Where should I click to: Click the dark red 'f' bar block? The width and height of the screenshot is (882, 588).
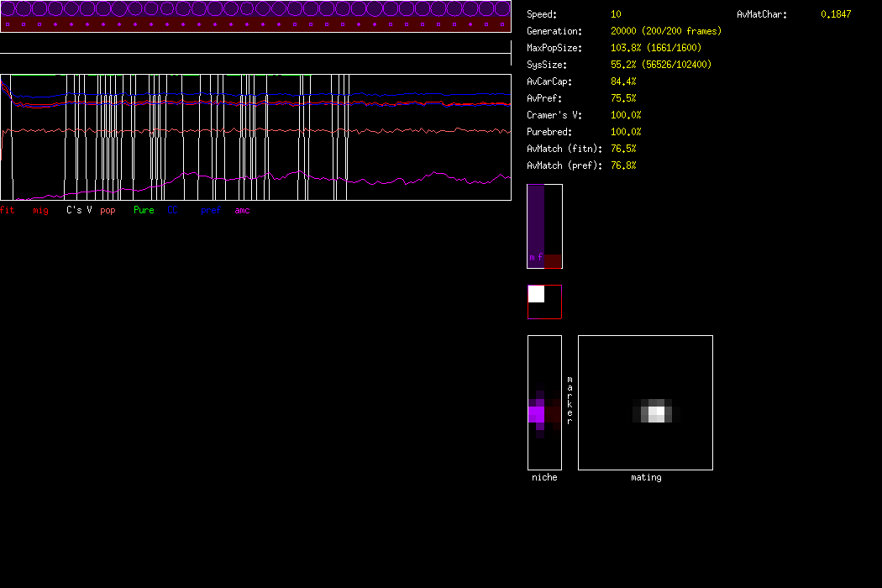coord(552,260)
